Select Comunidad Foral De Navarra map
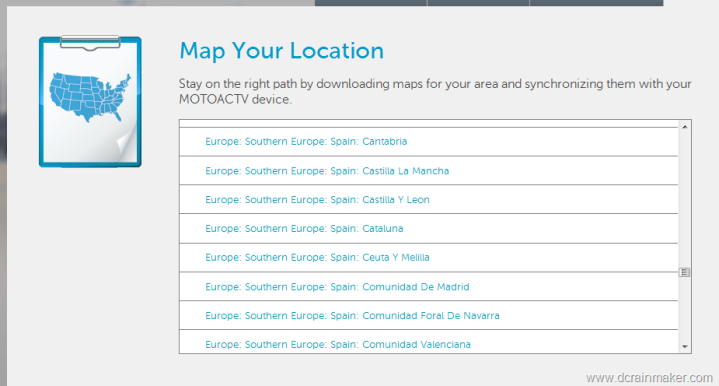719x386 pixels. [x=352, y=315]
